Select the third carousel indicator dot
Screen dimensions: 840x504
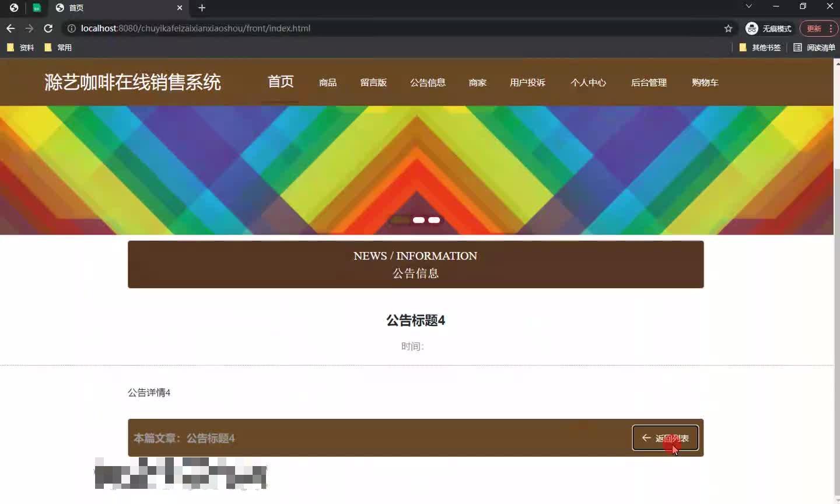click(434, 220)
